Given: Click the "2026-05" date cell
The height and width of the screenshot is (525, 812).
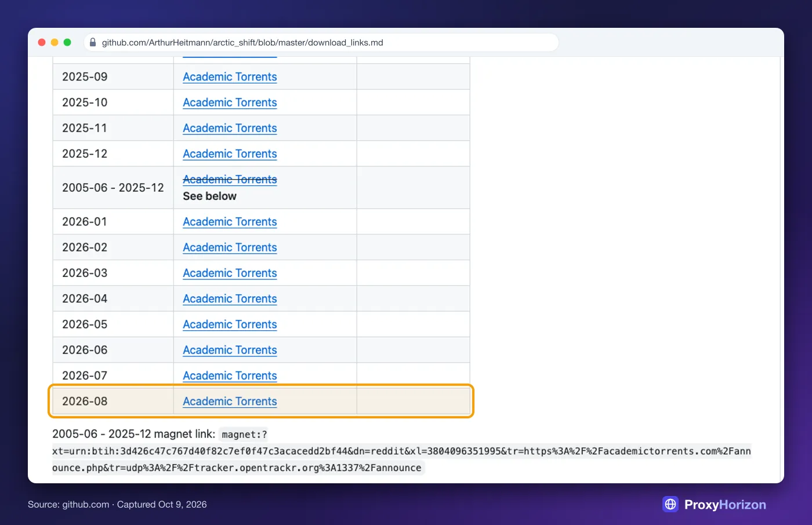Looking at the screenshot, I should (113, 325).
